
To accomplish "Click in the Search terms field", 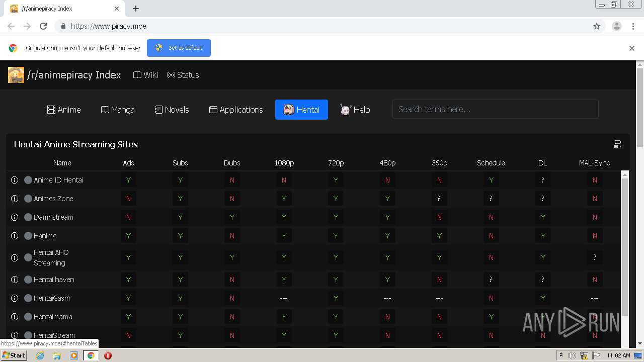I will click(495, 109).
